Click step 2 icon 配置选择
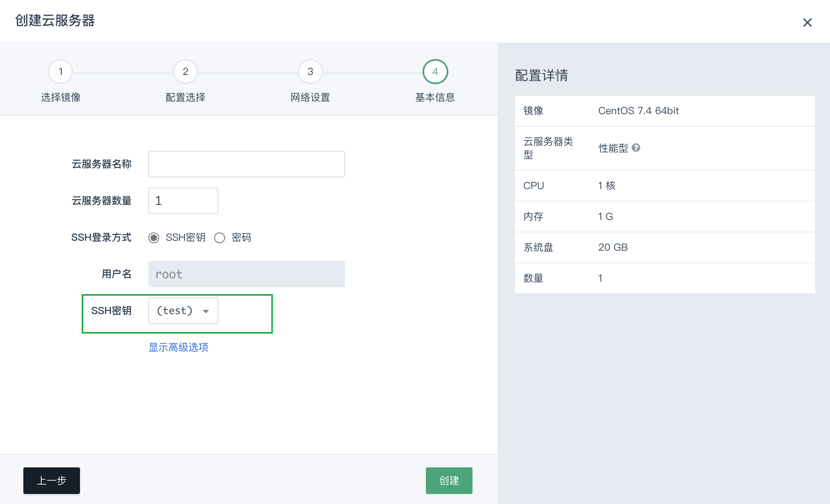830x504 pixels. click(x=185, y=72)
